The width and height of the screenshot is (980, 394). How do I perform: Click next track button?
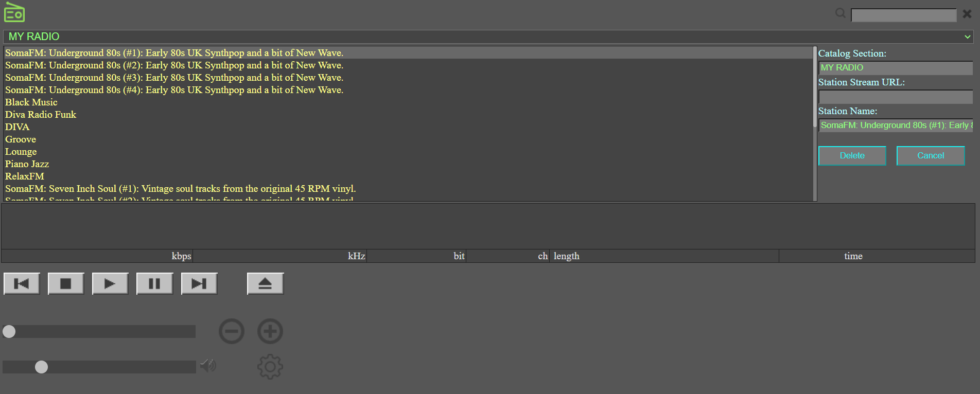[x=199, y=283]
